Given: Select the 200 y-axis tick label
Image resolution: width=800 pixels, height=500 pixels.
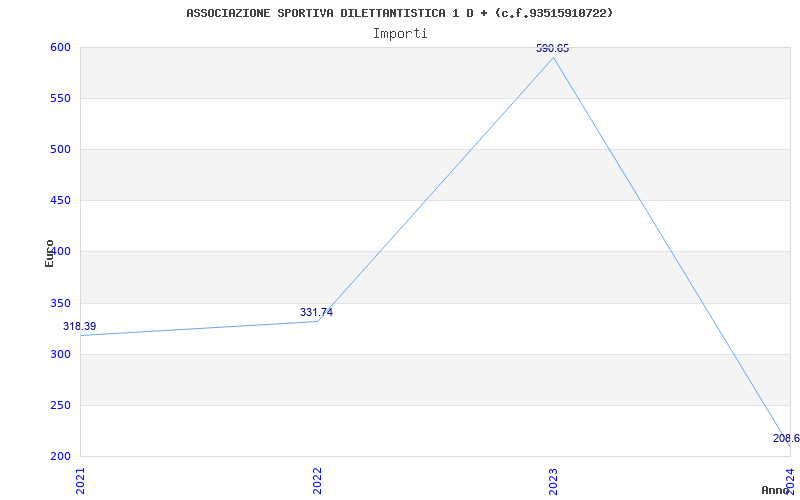Looking at the screenshot, I should 60,457.
